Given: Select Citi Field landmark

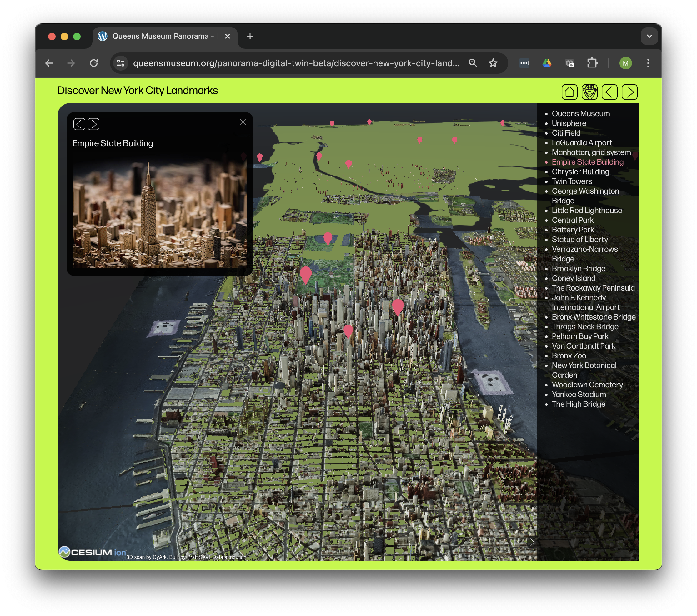Looking at the screenshot, I should (x=566, y=133).
